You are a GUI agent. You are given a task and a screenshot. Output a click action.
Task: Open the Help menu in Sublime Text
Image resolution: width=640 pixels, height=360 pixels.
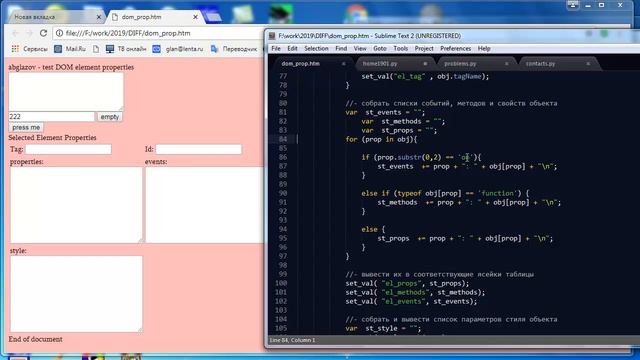pos(484,49)
